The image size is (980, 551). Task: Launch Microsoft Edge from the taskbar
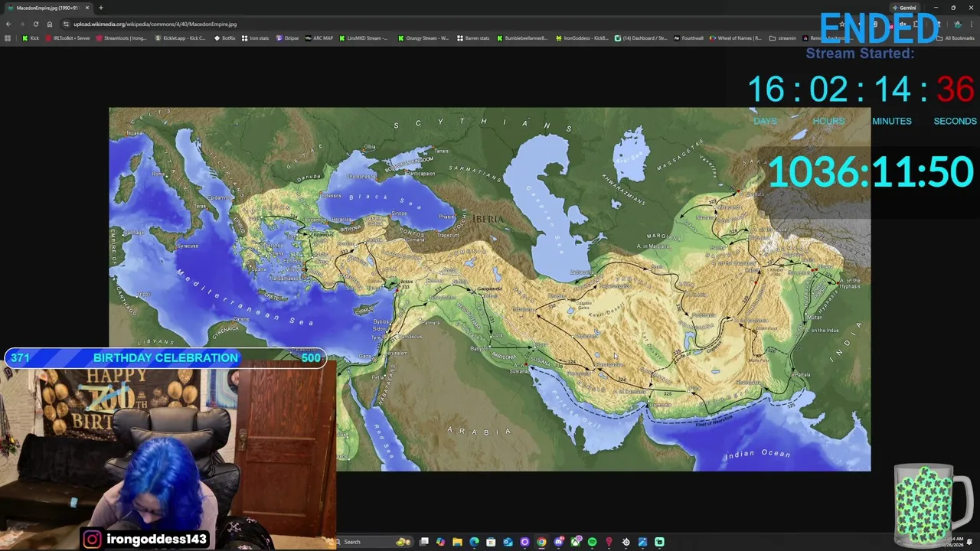pos(474,542)
